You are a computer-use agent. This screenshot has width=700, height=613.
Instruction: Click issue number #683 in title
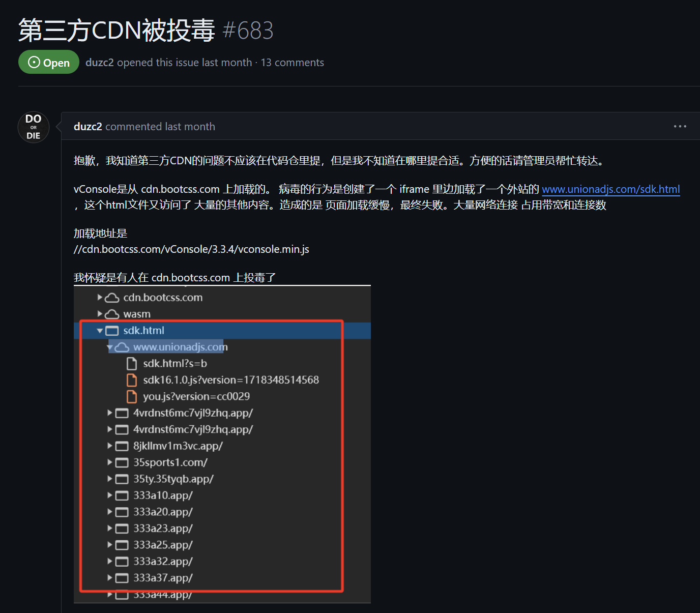pyautogui.click(x=248, y=31)
